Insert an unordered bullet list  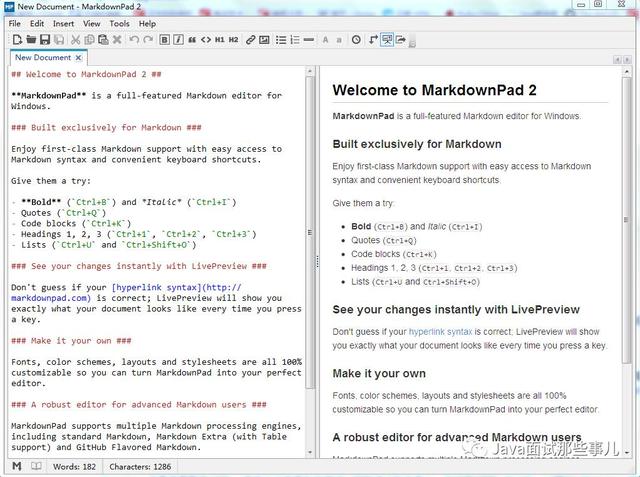[x=281, y=40]
